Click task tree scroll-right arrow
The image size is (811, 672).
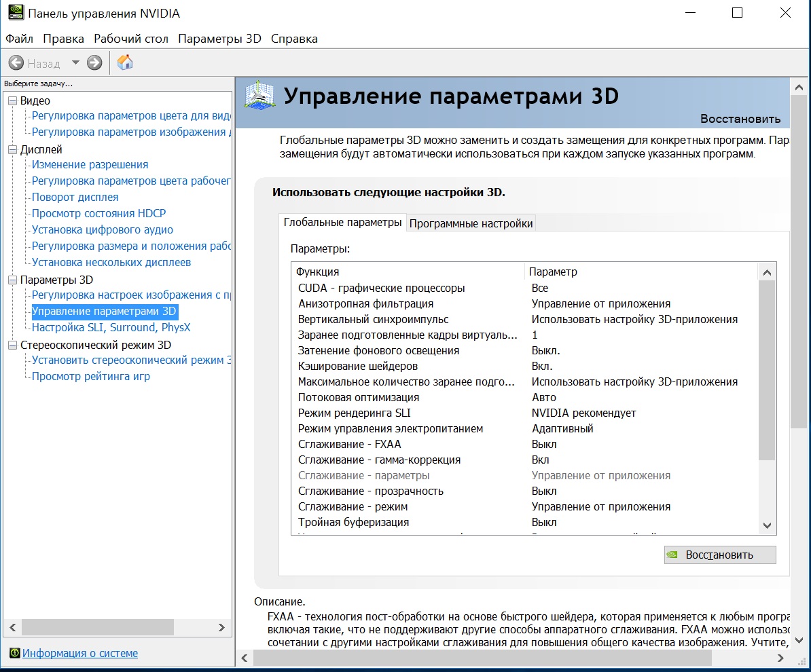pyautogui.click(x=221, y=628)
